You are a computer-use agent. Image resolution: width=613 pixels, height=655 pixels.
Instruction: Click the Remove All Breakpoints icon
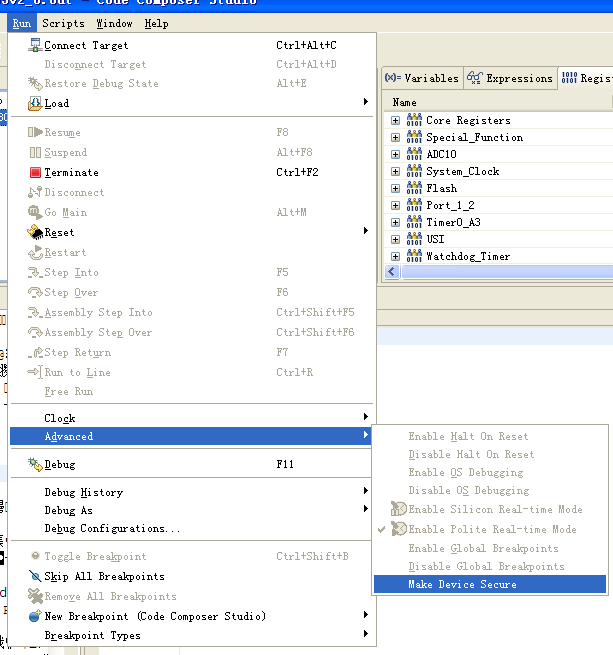coord(35,596)
